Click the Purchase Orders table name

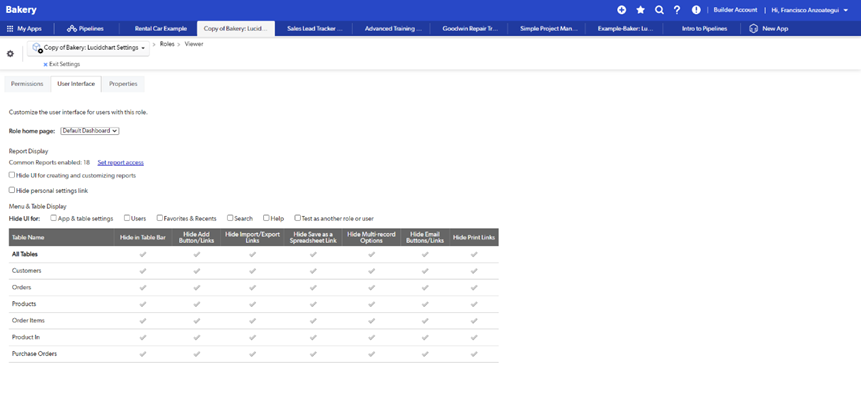coord(34,354)
